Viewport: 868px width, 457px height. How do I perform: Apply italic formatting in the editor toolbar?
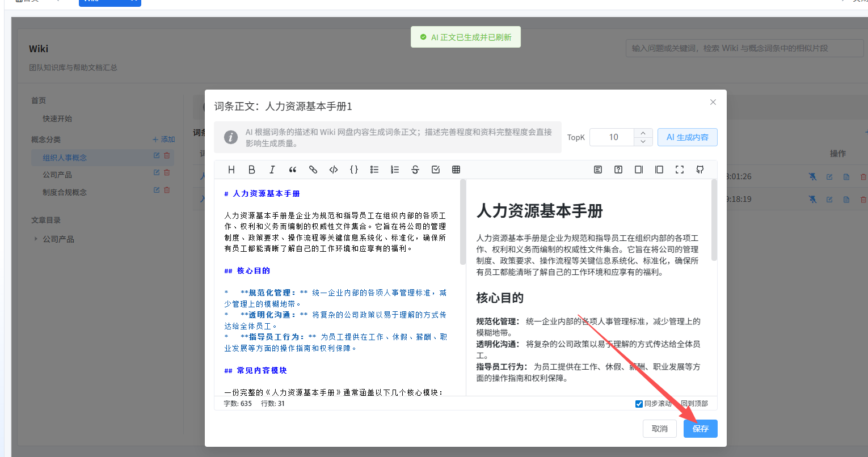272,170
